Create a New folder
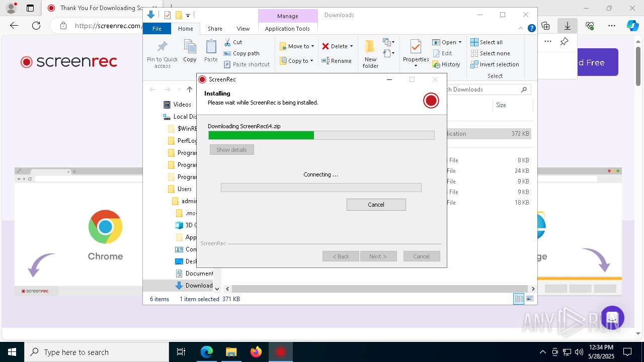This screenshot has width=644, height=362. pos(370,54)
